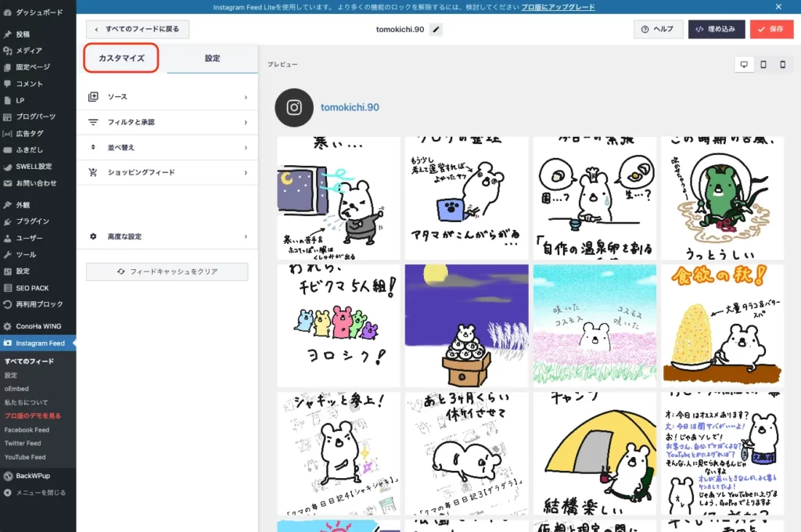Click the ショッピングフィード cart icon

(x=93, y=172)
